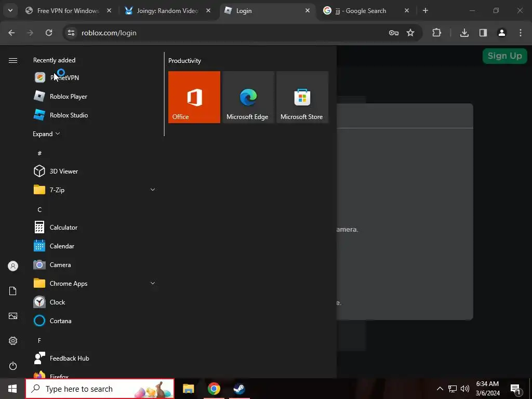Image resolution: width=532 pixels, height=399 pixels.
Task: Open File Explorer from the taskbar
Action: point(188,389)
